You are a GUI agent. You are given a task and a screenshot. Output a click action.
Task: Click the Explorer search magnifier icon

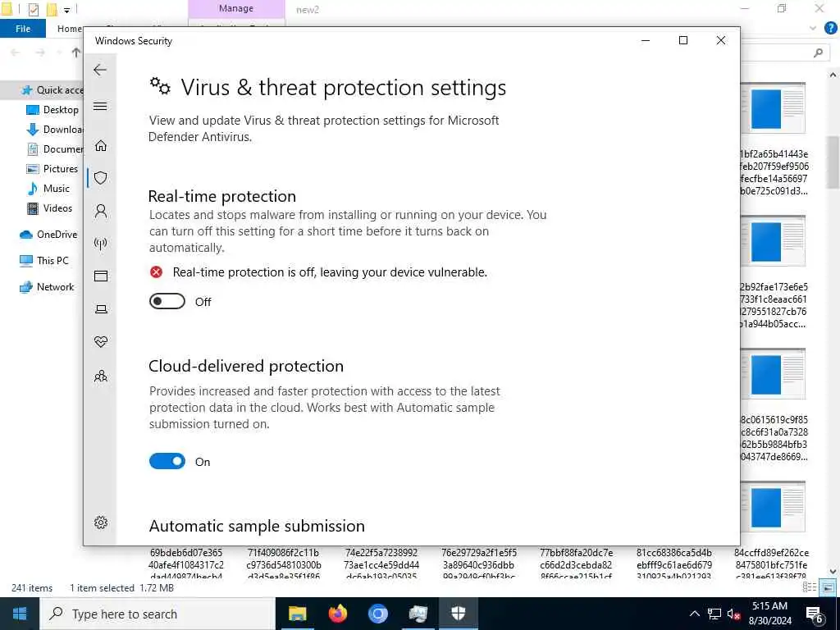pyautogui.click(x=818, y=52)
